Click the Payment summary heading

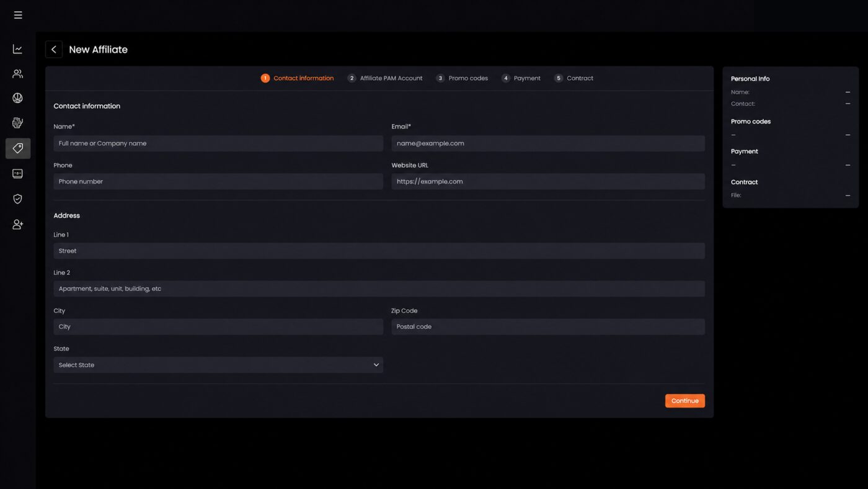745,151
